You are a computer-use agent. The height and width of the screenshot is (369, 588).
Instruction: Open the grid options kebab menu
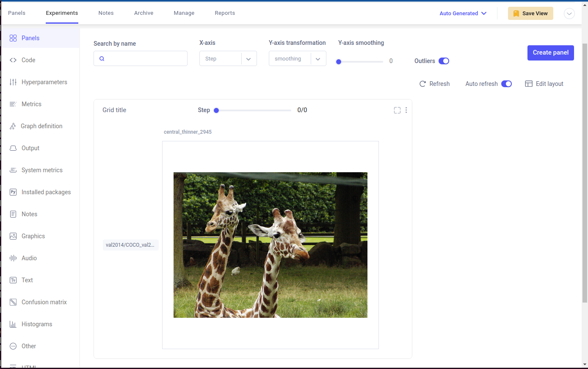coord(406,110)
